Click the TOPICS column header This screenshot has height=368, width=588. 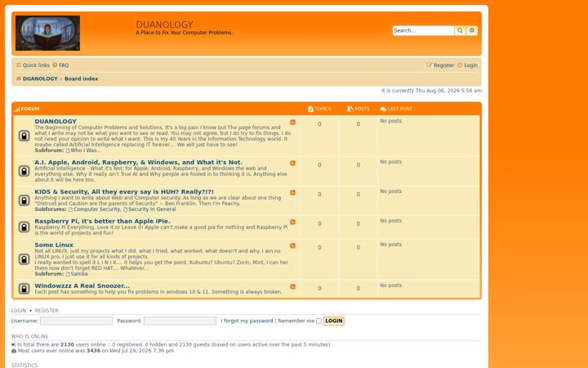319,109
